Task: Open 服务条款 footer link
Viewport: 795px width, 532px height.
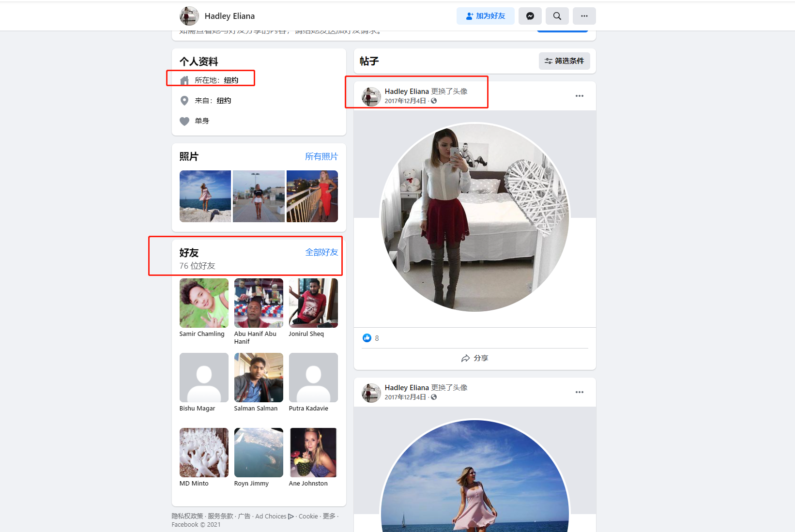Action: [x=220, y=517]
